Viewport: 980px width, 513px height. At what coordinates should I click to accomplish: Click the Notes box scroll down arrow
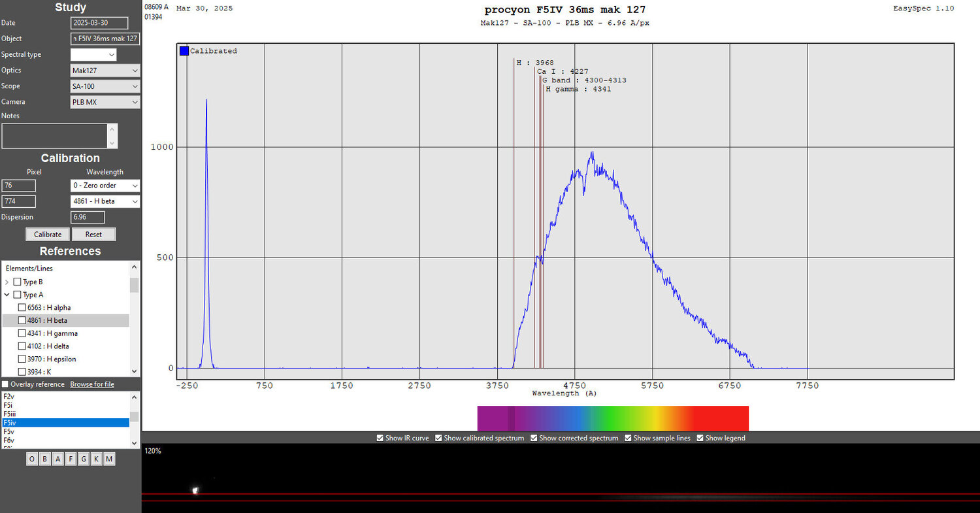click(112, 143)
